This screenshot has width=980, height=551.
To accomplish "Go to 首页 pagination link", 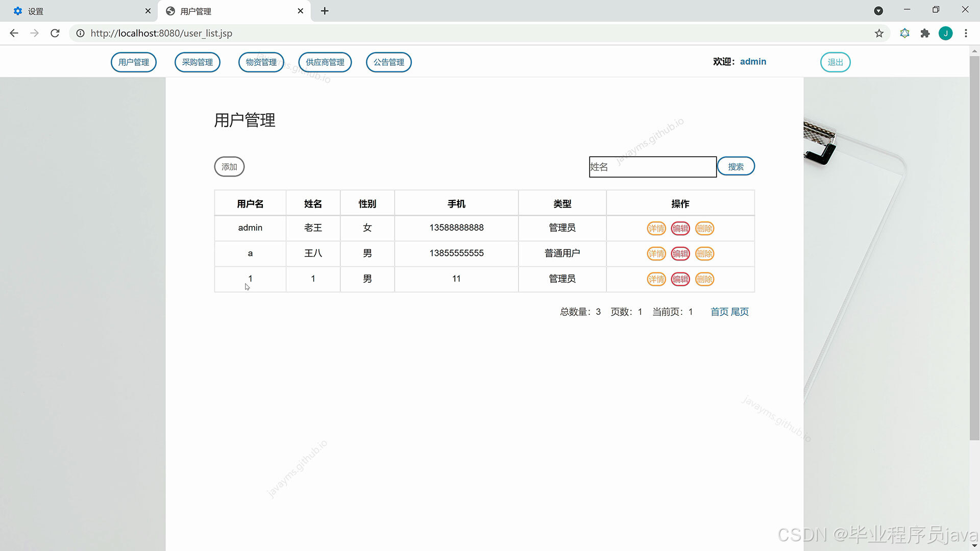I will (720, 312).
